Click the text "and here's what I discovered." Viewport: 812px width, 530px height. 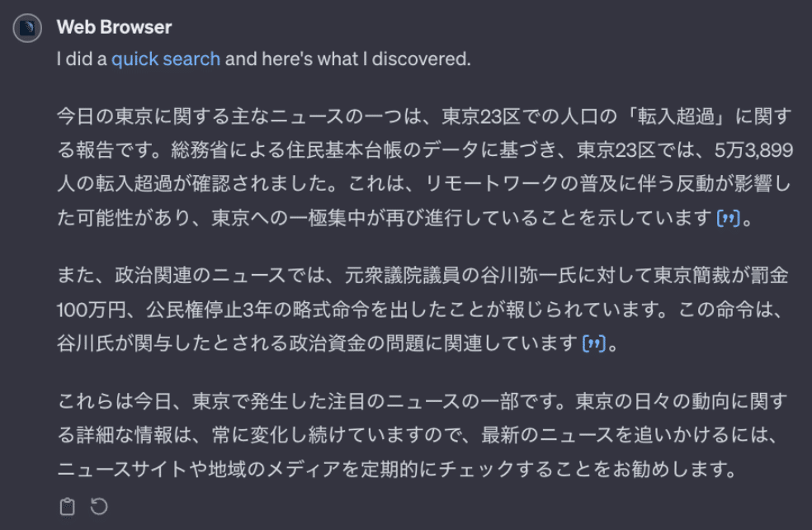tap(347, 59)
